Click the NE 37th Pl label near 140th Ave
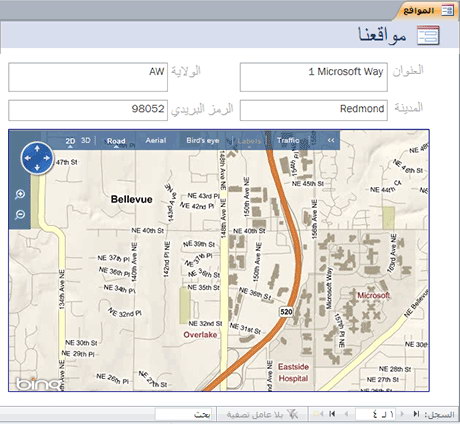 [114, 258]
